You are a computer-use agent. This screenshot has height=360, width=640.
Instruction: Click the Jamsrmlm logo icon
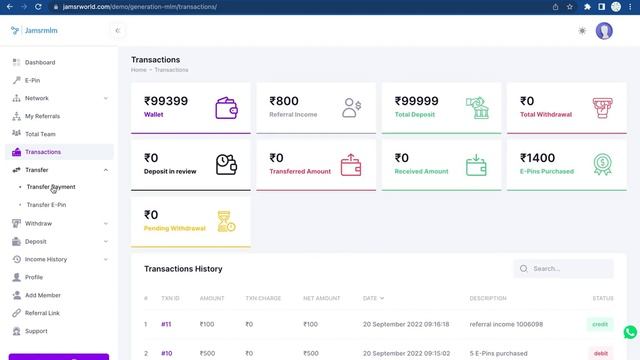click(x=15, y=31)
